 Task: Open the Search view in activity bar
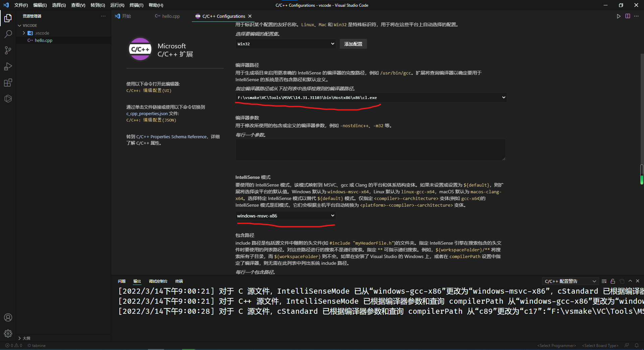(x=8, y=34)
